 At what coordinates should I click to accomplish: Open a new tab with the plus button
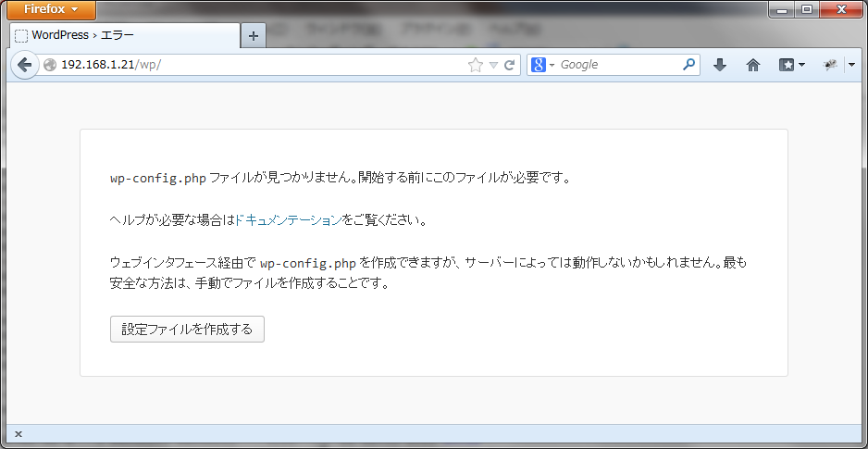click(254, 36)
